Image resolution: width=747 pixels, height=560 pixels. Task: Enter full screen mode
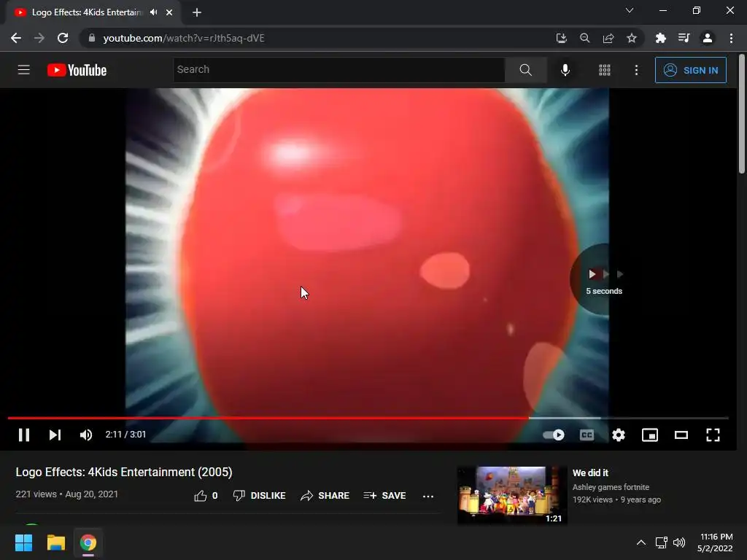713,435
